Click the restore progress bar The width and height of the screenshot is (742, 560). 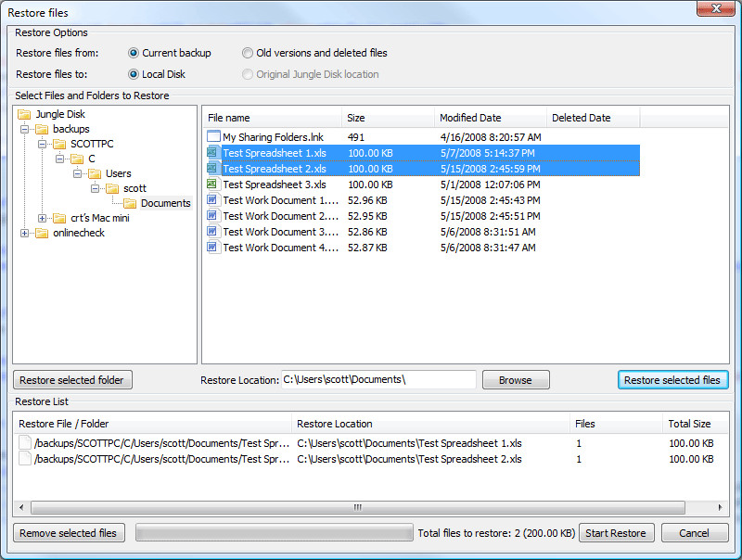pos(274,532)
